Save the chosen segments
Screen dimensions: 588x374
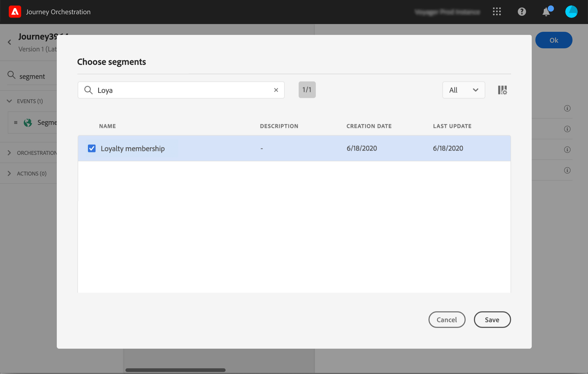(492, 320)
